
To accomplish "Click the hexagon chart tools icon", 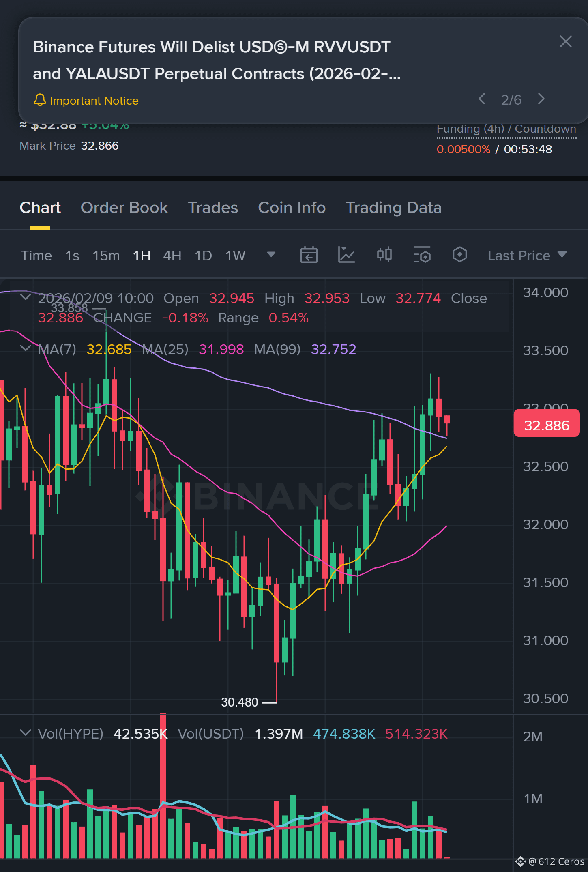I will tap(459, 255).
